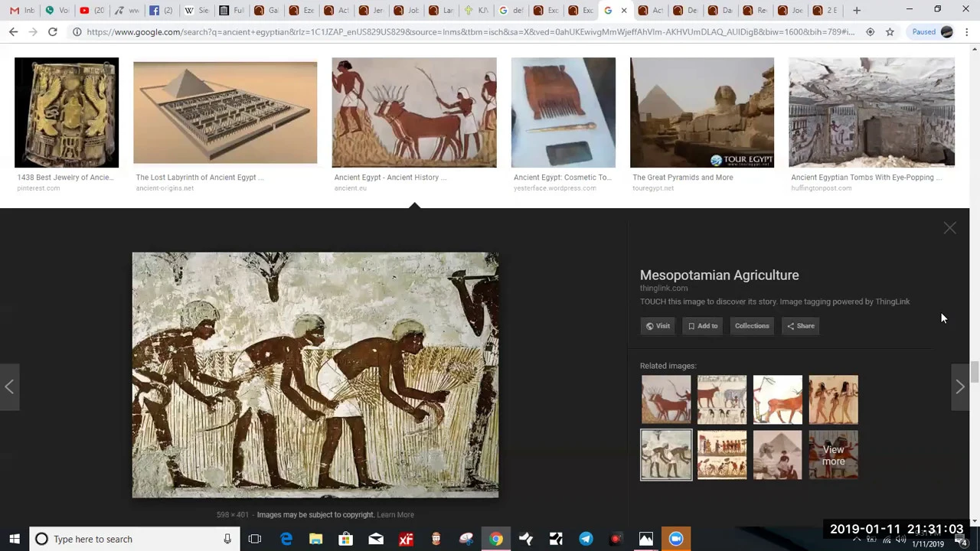Select the second related image with cattle
980x551 pixels.
coord(722,399)
